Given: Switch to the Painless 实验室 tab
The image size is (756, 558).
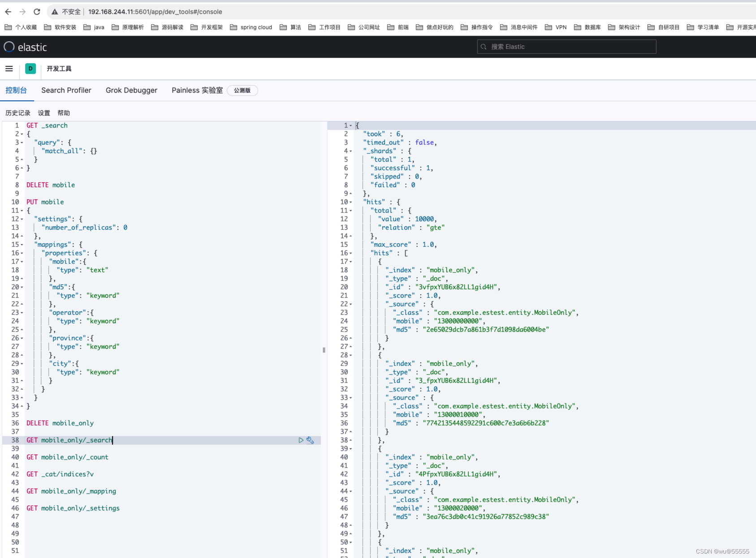Looking at the screenshot, I should coord(197,90).
